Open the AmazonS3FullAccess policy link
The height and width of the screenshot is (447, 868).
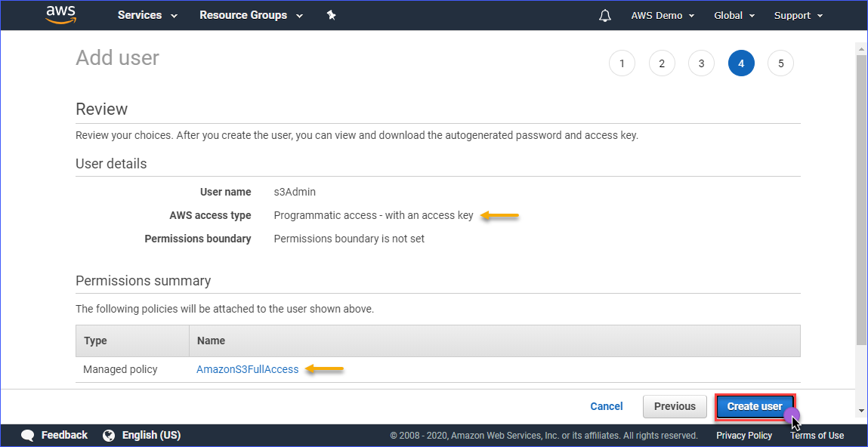coord(247,369)
